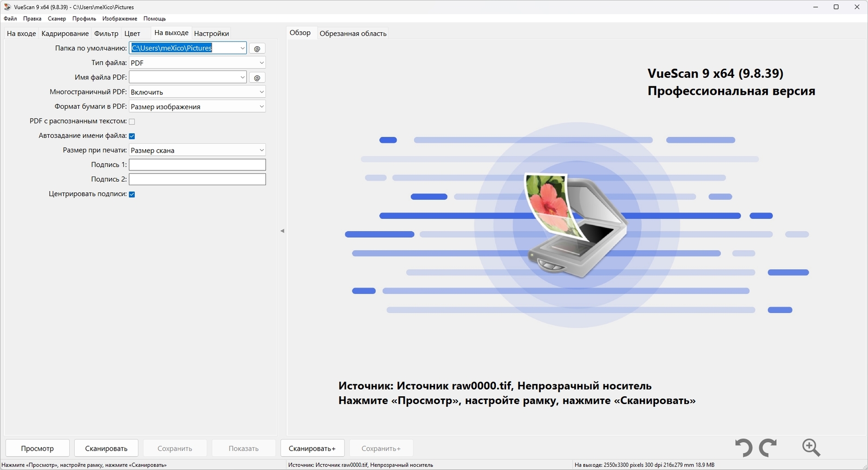The image size is (868, 470).
Task: Open the Правка menu
Action: click(32, 18)
